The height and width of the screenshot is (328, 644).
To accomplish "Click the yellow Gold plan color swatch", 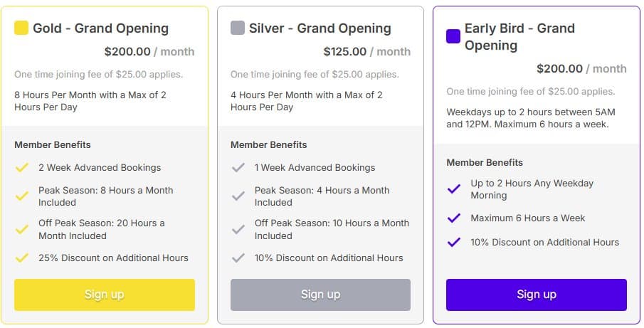I will click(21, 28).
